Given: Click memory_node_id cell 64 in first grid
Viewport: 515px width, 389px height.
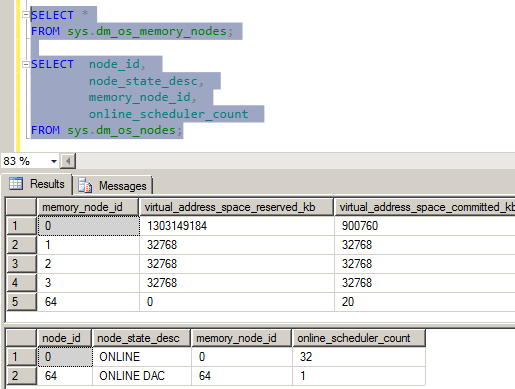Looking at the screenshot, I should (88, 302).
